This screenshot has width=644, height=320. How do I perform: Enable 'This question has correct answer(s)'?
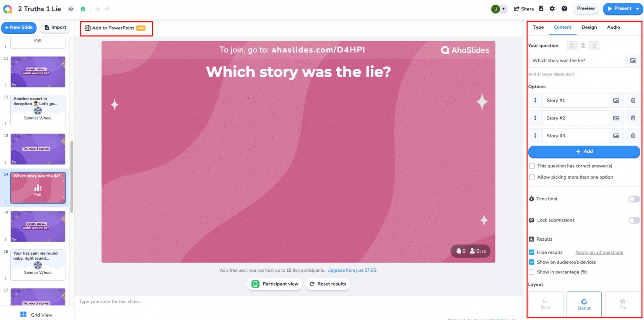click(532, 166)
